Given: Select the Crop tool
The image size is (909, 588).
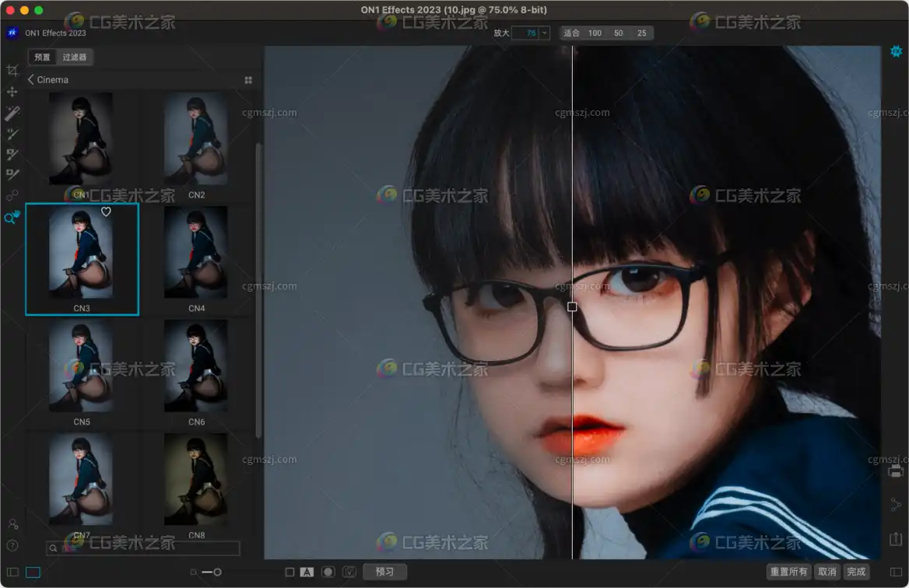Looking at the screenshot, I should 12,71.
